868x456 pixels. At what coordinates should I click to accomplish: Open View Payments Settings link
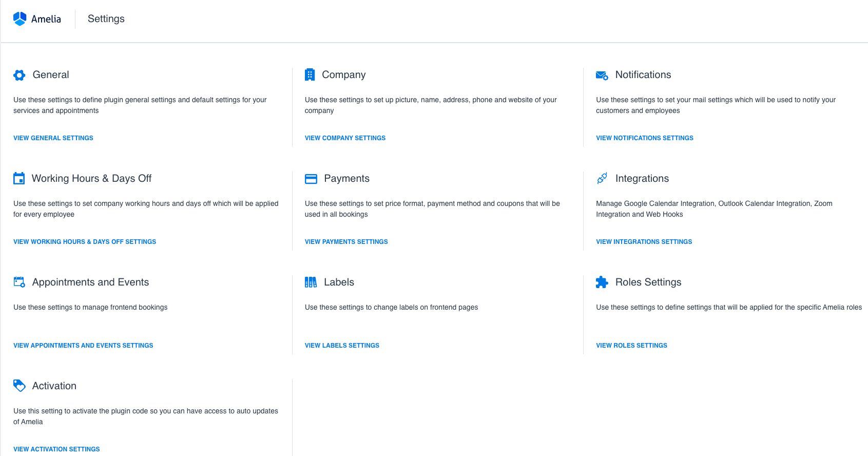(x=346, y=242)
